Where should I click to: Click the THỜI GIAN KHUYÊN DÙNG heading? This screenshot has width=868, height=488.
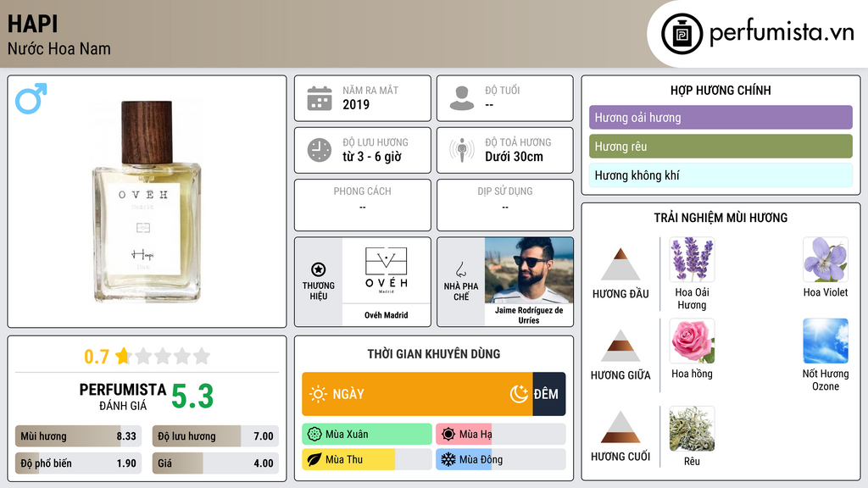434,354
